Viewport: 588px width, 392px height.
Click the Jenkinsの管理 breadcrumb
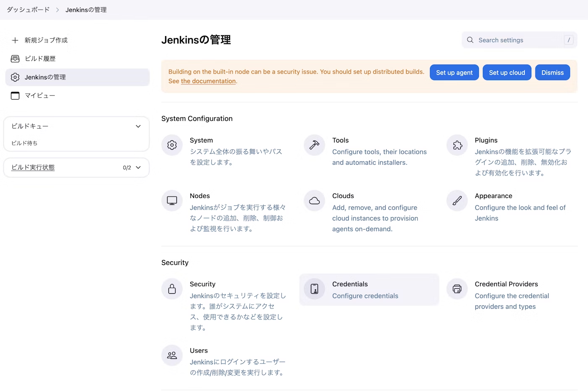click(86, 10)
